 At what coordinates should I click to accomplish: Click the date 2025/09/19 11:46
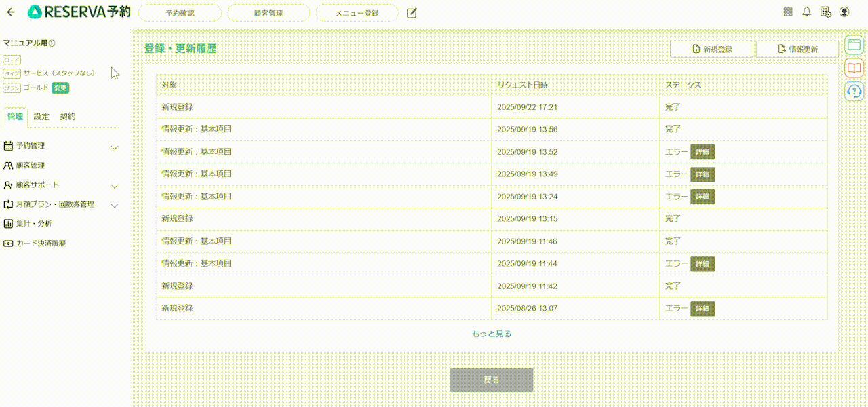coord(527,241)
